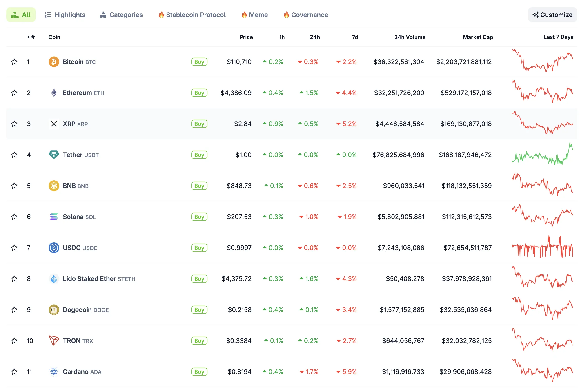
Task: Open the Customize panel
Action: (552, 15)
